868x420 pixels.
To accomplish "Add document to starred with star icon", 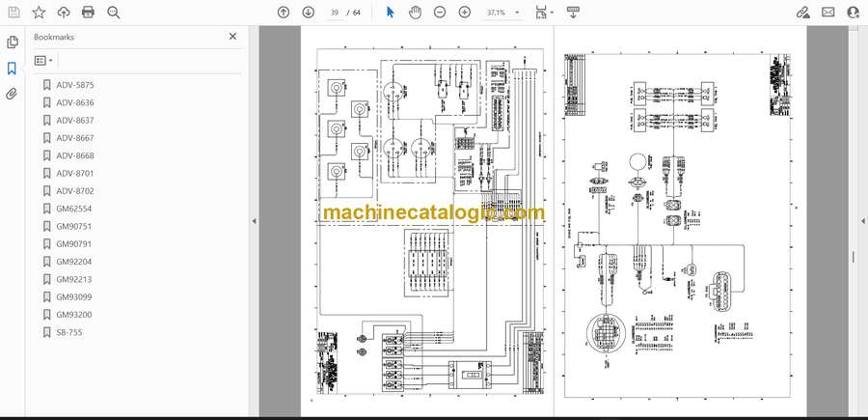I will pos(39,13).
